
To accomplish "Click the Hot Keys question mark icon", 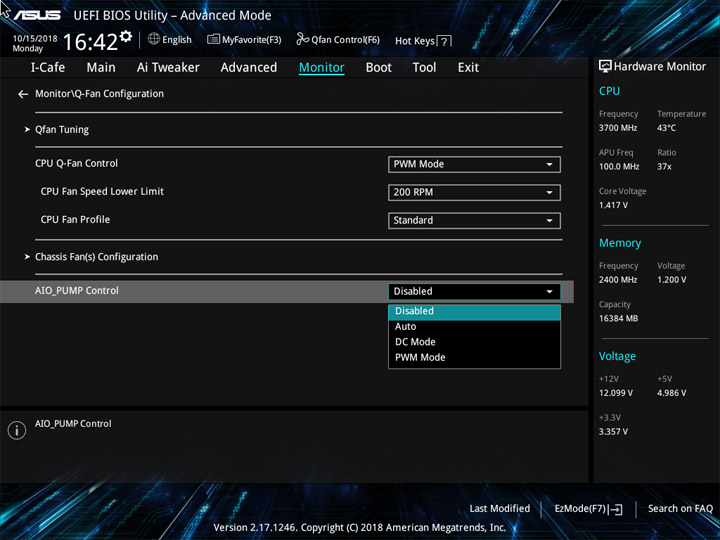I will pyautogui.click(x=444, y=41).
